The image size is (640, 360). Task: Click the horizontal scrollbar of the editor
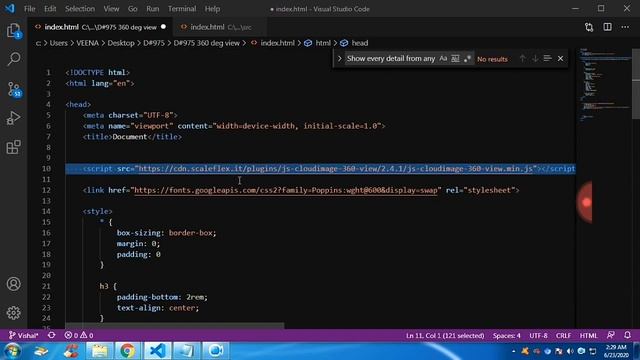(175, 326)
